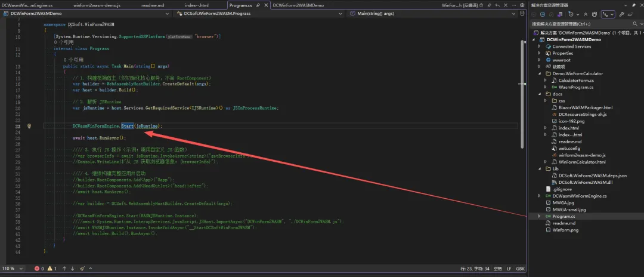Click the Home icon in Solution Explorer toolbar
644x277 pixels.
[552, 14]
